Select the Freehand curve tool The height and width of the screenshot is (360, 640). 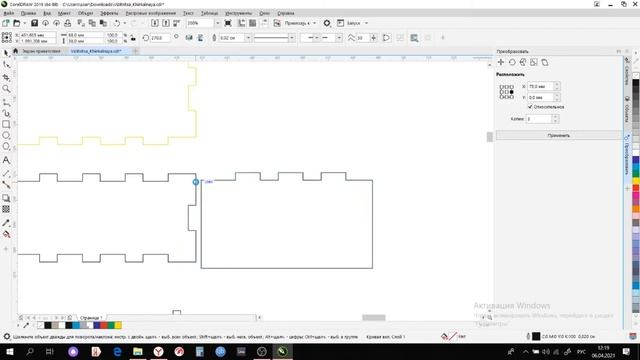coord(6,102)
